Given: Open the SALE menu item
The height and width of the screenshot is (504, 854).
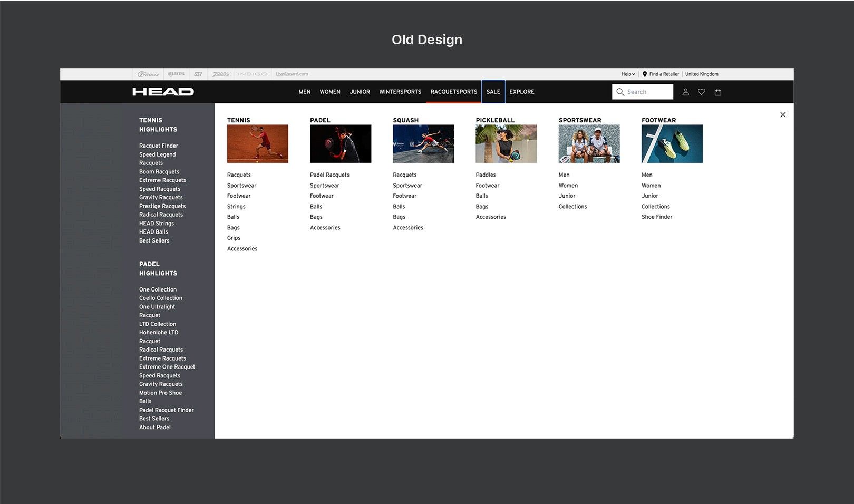Looking at the screenshot, I should (493, 92).
